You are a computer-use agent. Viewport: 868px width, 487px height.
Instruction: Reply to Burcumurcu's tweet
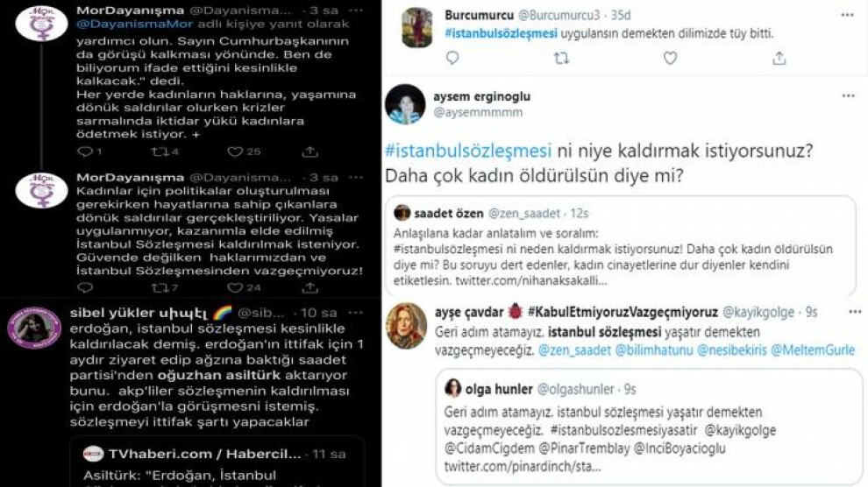pyautogui.click(x=452, y=58)
